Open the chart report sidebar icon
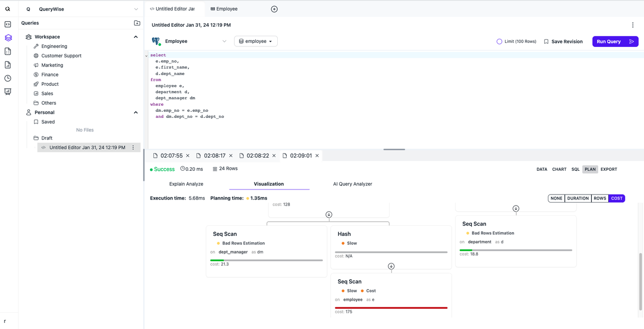 click(8, 65)
